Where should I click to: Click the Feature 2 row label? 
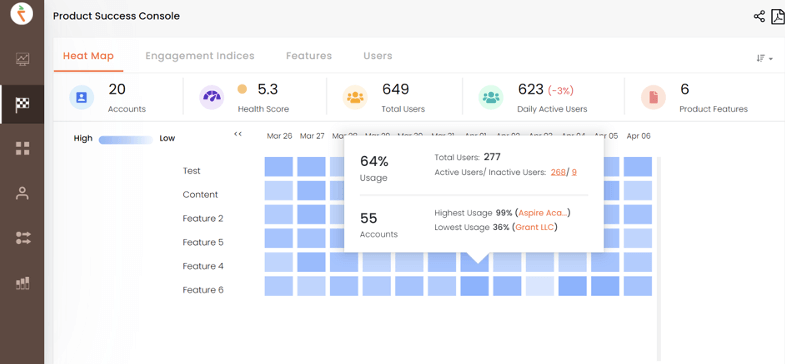[x=203, y=218]
